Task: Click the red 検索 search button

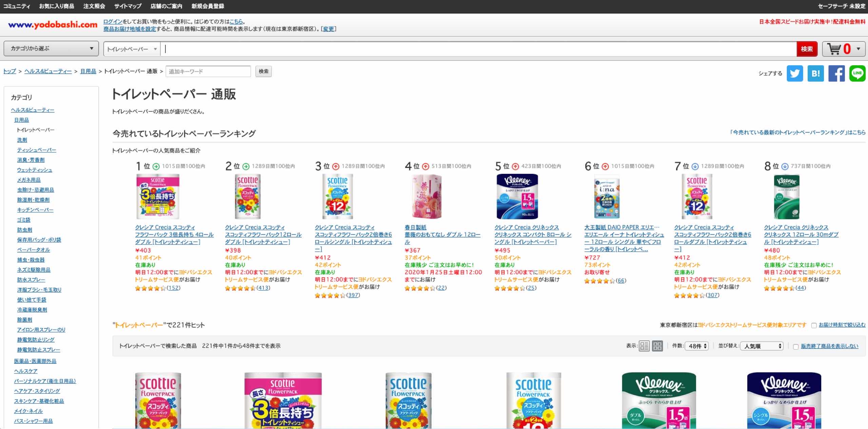Action: pos(807,49)
